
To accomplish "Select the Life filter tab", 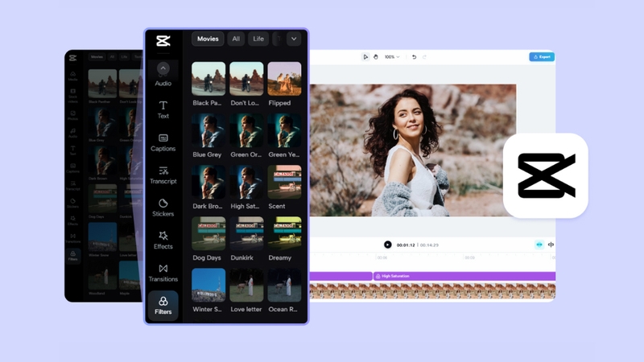I will [x=258, y=39].
